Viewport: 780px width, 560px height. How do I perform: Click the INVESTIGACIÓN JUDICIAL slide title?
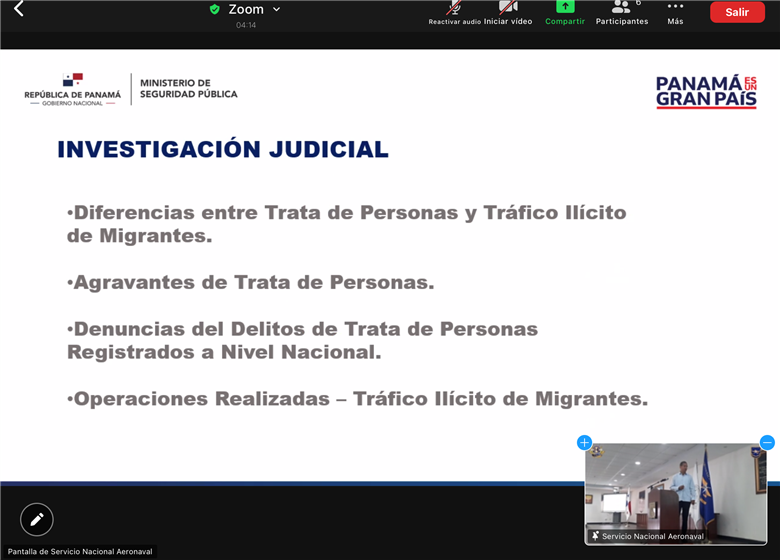pyautogui.click(x=223, y=149)
